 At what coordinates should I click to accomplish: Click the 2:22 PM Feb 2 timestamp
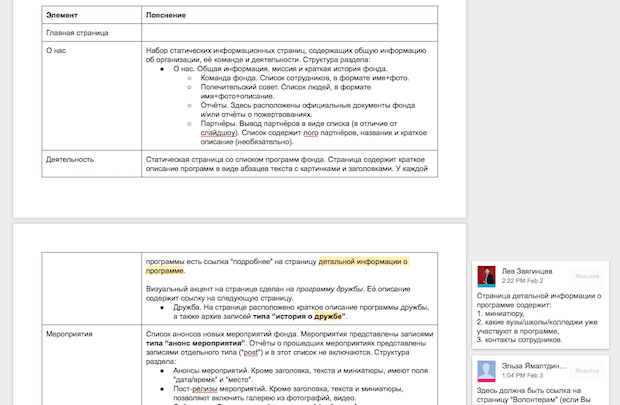pos(522,281)
